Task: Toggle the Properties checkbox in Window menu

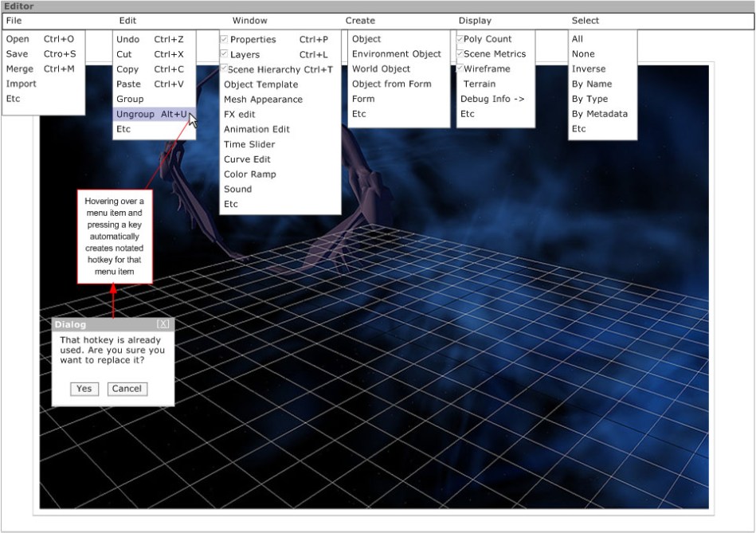Action: [x=225, y=39]
